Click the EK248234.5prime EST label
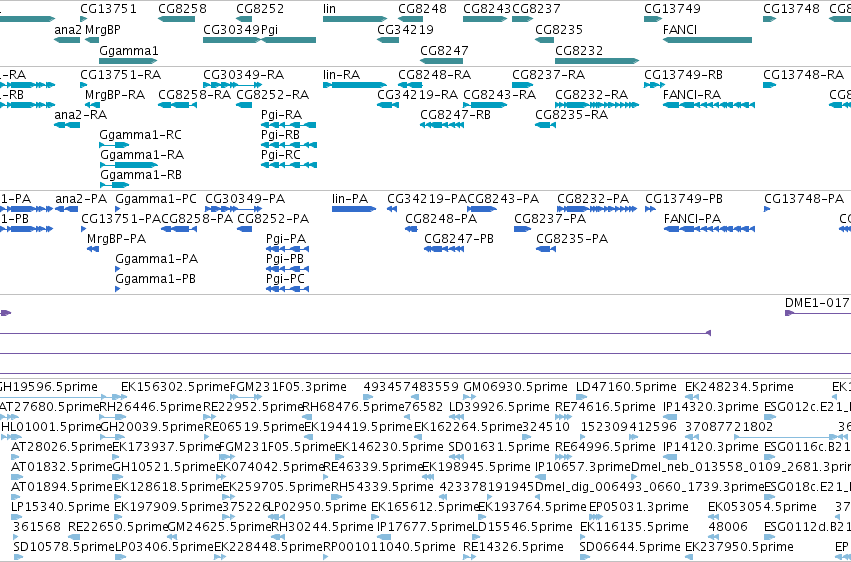 739,387
